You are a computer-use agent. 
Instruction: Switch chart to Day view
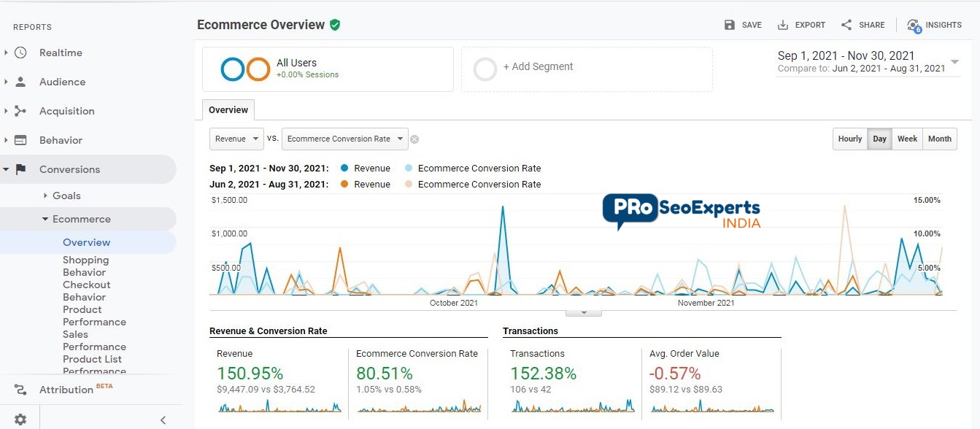pos(880,139)
